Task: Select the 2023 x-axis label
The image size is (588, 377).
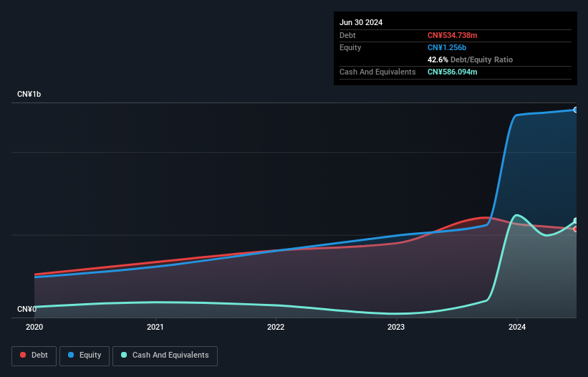Action: (x=396, y=327)
